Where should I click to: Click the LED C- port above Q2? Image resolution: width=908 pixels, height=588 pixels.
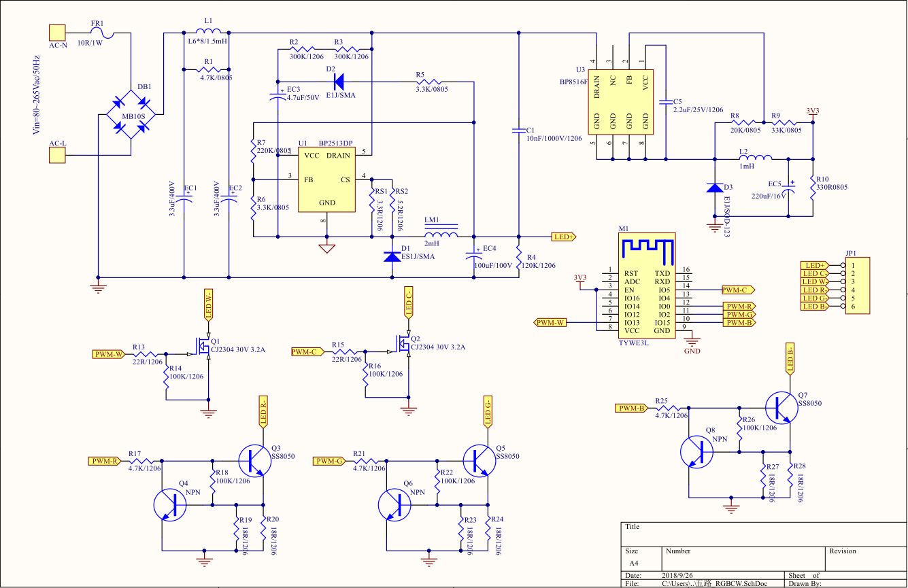409,303
